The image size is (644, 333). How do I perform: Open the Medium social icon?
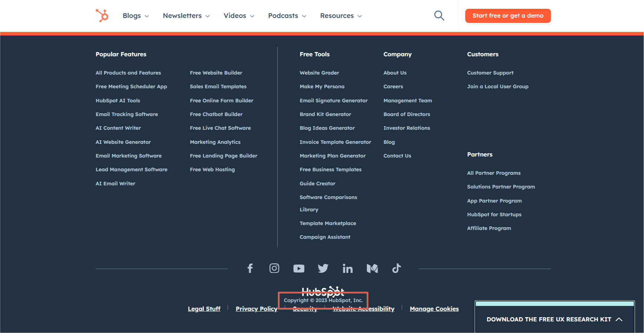tap(372, 269)
